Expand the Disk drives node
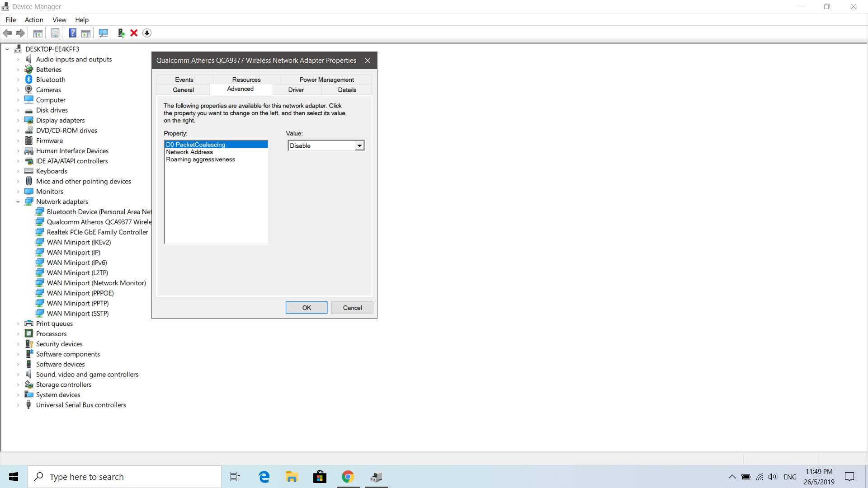Viewport: 868px width, 488px height. [18, 110]
